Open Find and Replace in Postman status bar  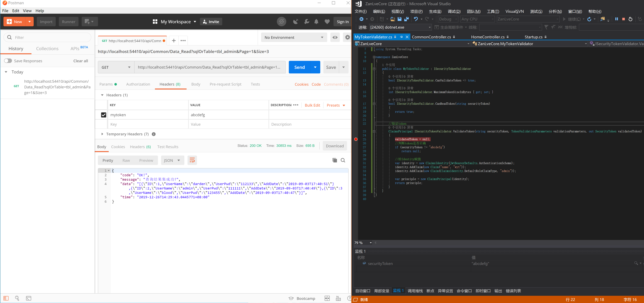(x=17, y=298)
